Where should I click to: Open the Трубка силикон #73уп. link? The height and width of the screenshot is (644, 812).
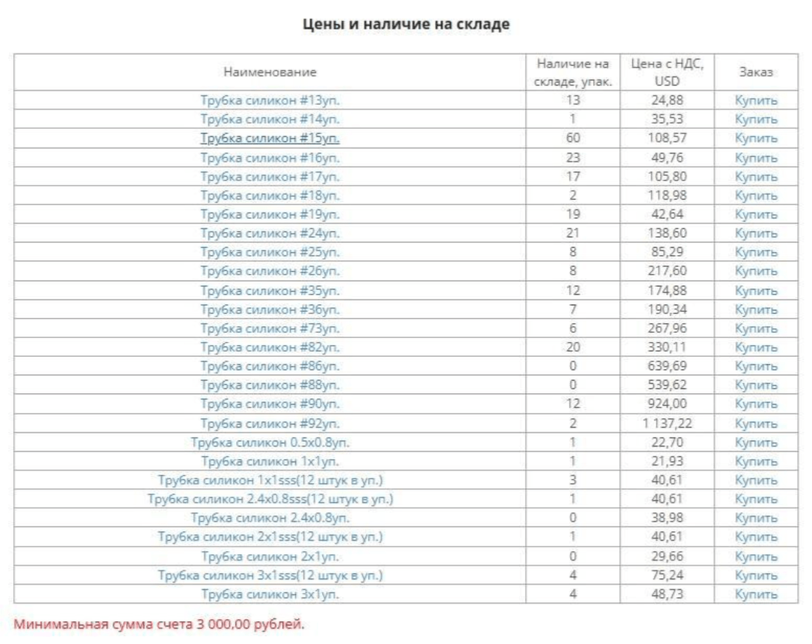270,328
